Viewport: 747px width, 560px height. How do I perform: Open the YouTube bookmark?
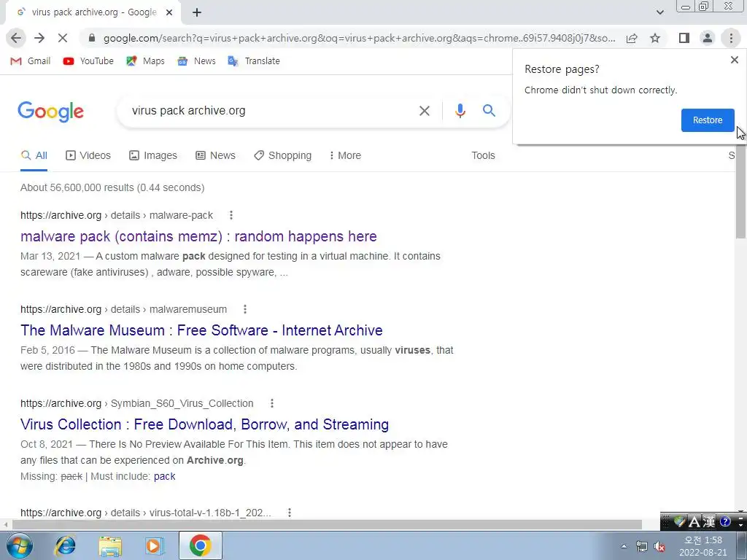[x=88, y=61]
